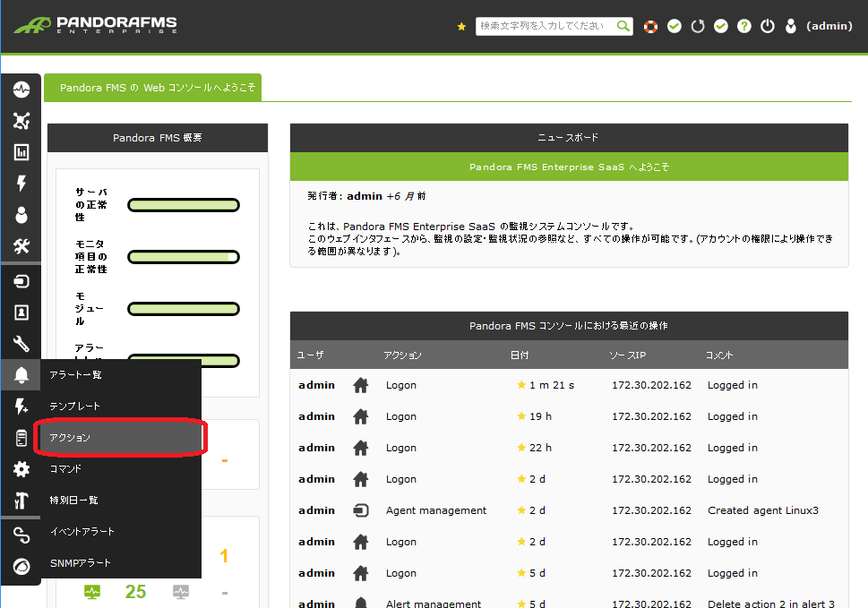Open the Reports bar-chart icon in sidebar

pos(21,152)
